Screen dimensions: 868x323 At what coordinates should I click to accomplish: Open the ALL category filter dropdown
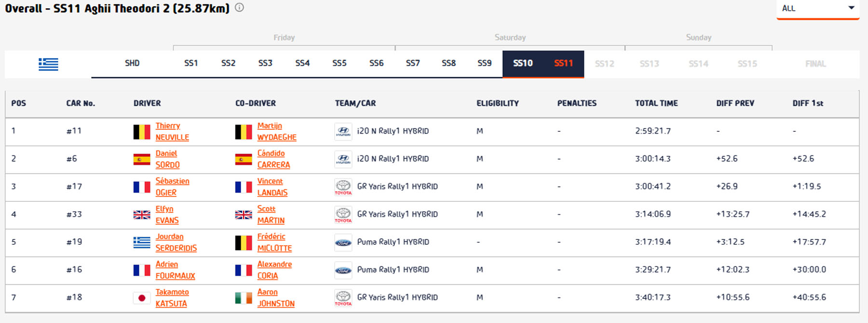pyautogui.click(x=817, y=8)
